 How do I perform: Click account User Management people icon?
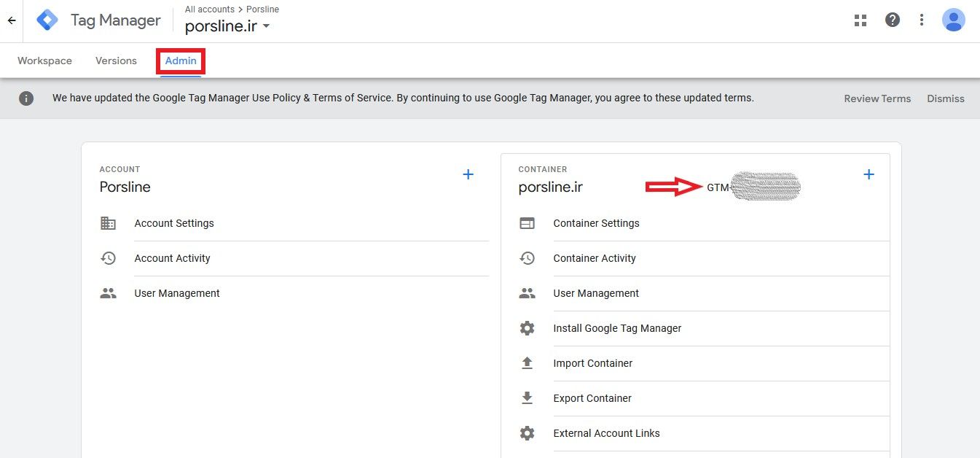point(108,293)
